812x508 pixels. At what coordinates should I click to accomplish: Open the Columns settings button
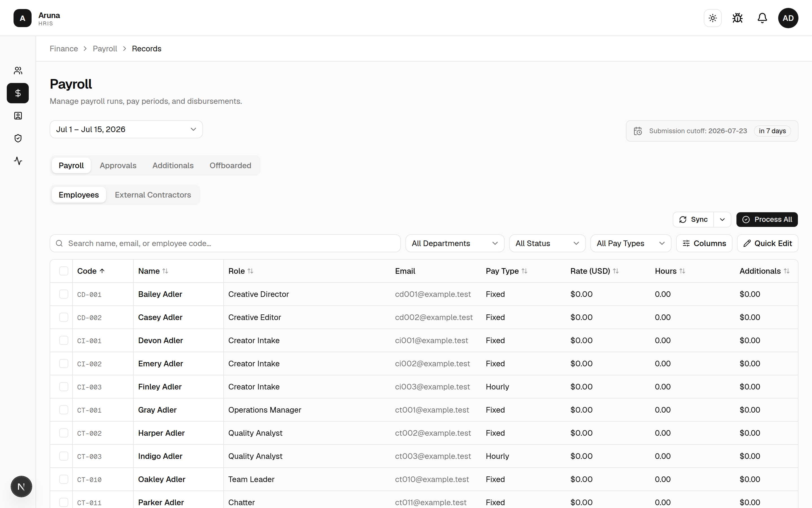point(704,243)
